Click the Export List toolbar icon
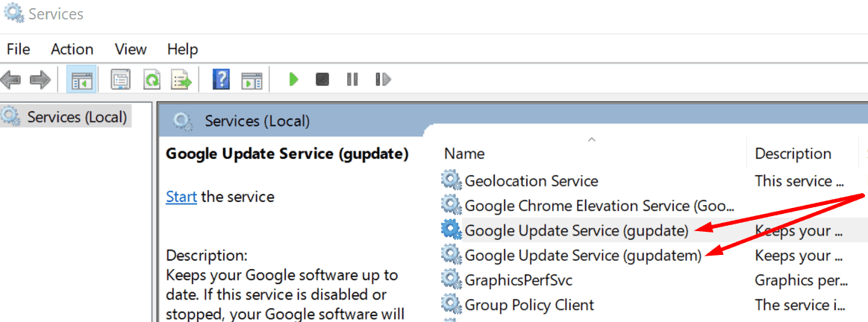 (x=181, y=79)
